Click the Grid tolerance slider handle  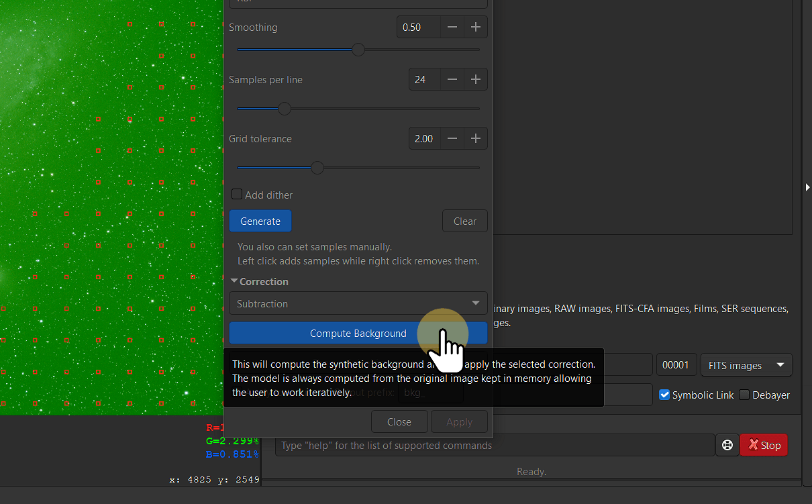[x=317, y=168]
